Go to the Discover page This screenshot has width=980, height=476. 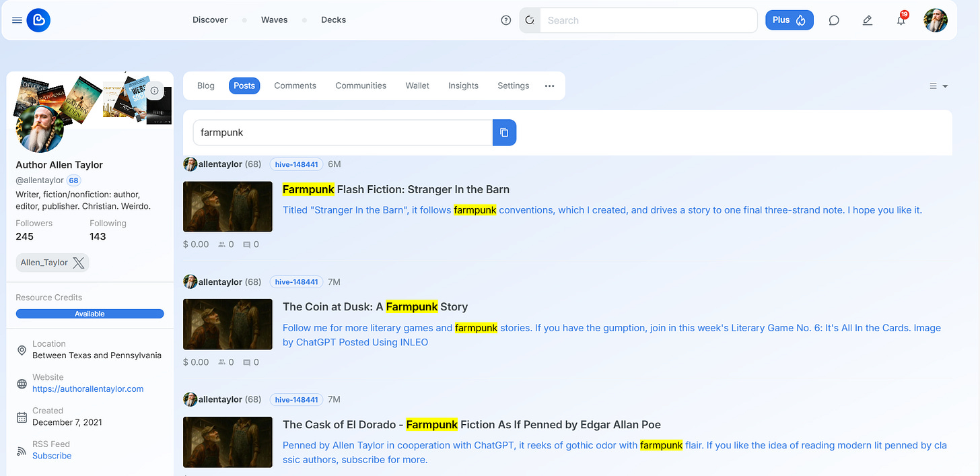(210, 20)
